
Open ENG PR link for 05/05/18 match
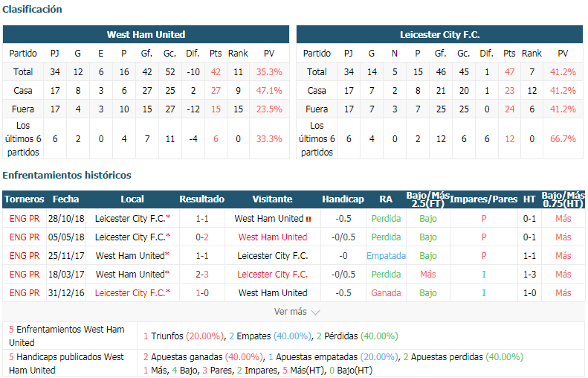[25, 237]
